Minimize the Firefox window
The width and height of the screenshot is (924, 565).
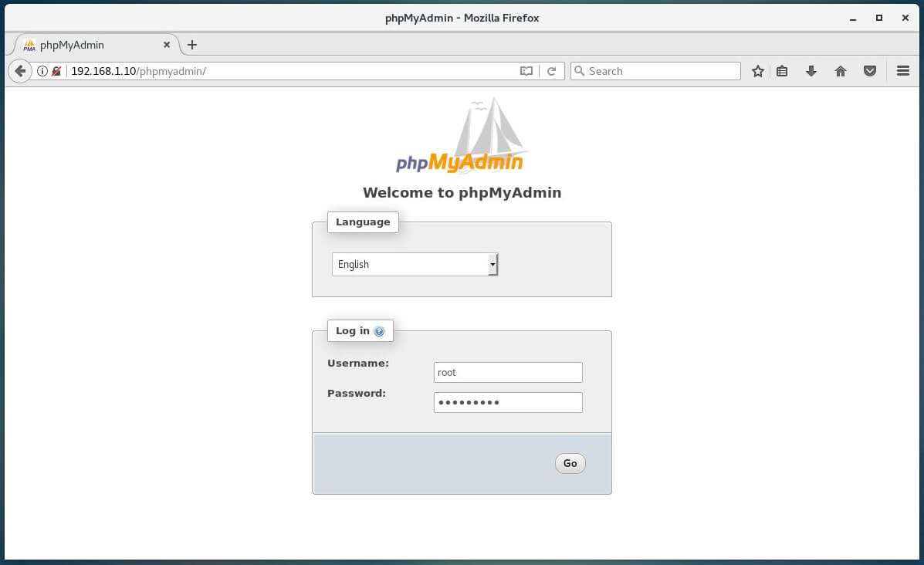pyautogui.click(x=853, y=19)
